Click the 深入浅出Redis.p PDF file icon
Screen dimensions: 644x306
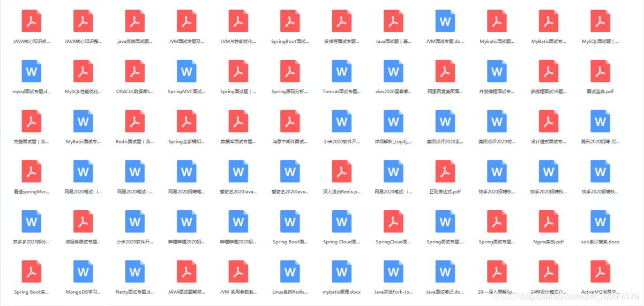click(x=342, y=172)
